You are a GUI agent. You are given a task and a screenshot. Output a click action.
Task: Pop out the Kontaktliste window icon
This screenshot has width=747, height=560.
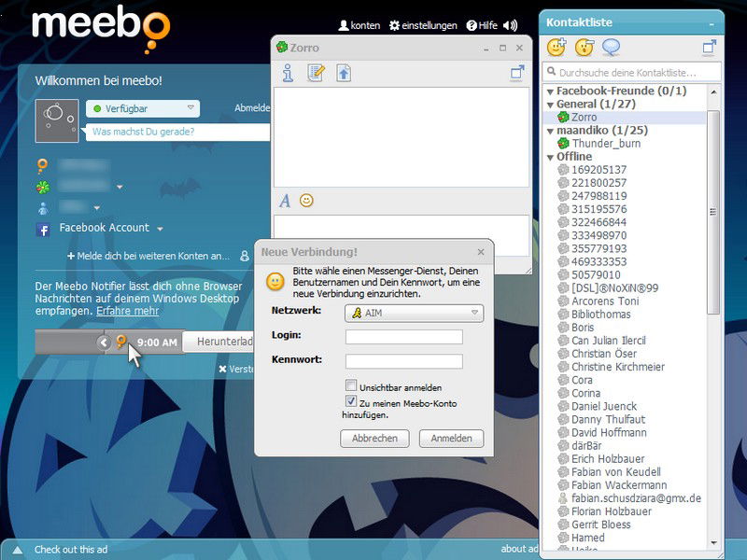710,48
